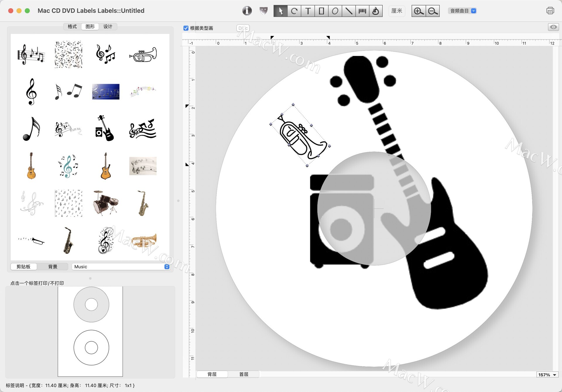Pick the outline trumpet clipart thumbnail
The width and height of the screenshot is (562, 392).
pos(143,54)
